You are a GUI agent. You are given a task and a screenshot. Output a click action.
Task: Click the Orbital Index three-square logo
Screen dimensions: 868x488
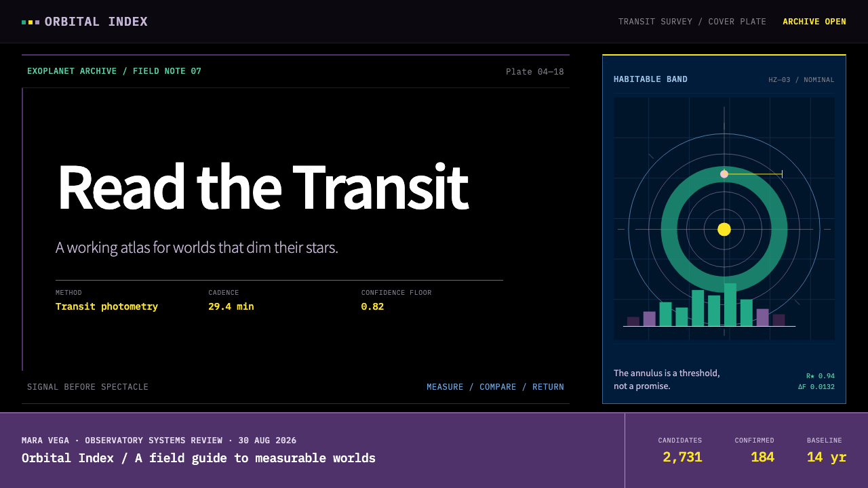[31, 22]
